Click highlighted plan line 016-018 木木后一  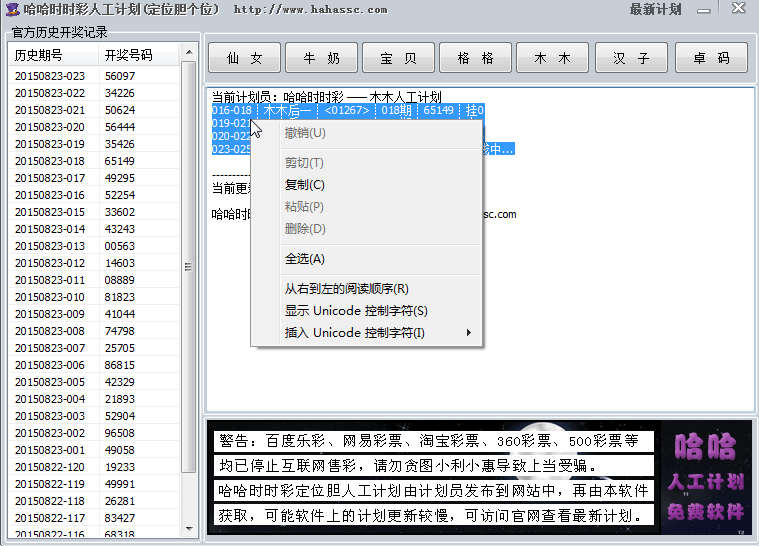348,110
